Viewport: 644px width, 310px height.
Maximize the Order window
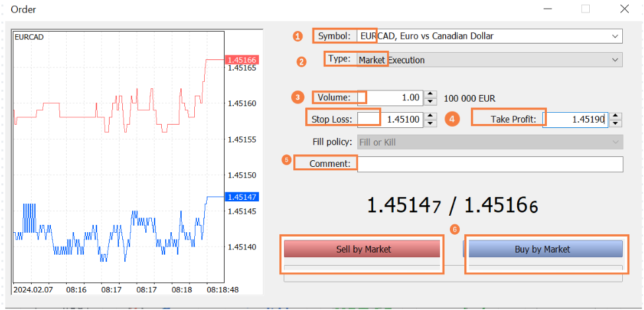pos(585,9)
